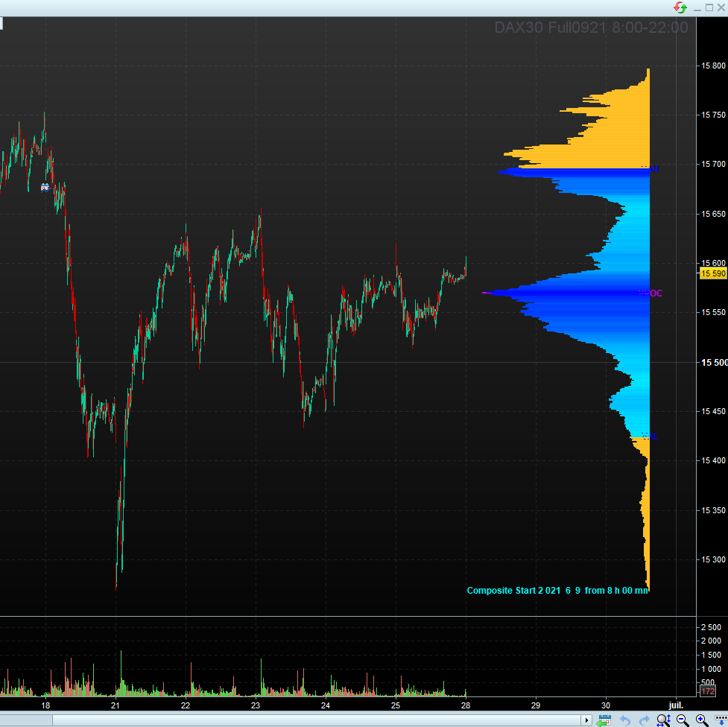The width and height of the screenshot is (728, 727).
Task: Click date label 29 on time axis
Action: pos(536,705)
